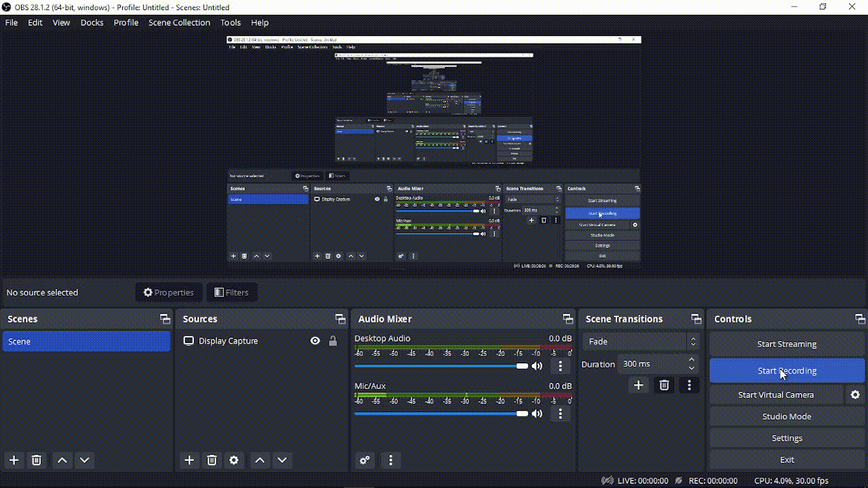Click Exit button in Controls
This screenshot has width=868, height=488.
tap(787, 460)
